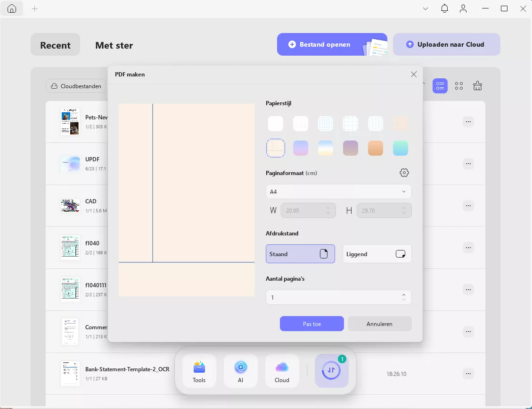Click the width field stepper arrows
This screenshot has width=532, height=409.
328,210
